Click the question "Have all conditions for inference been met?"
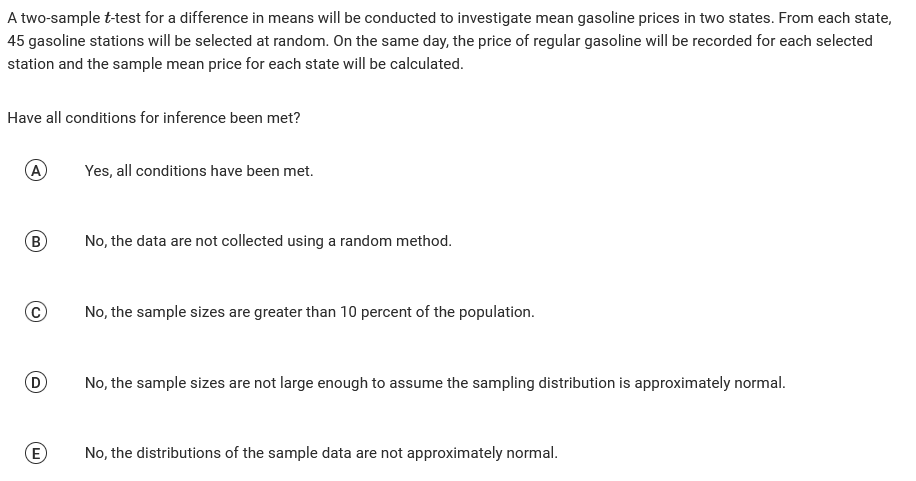 pyautogui.click(x=154, y=118)
